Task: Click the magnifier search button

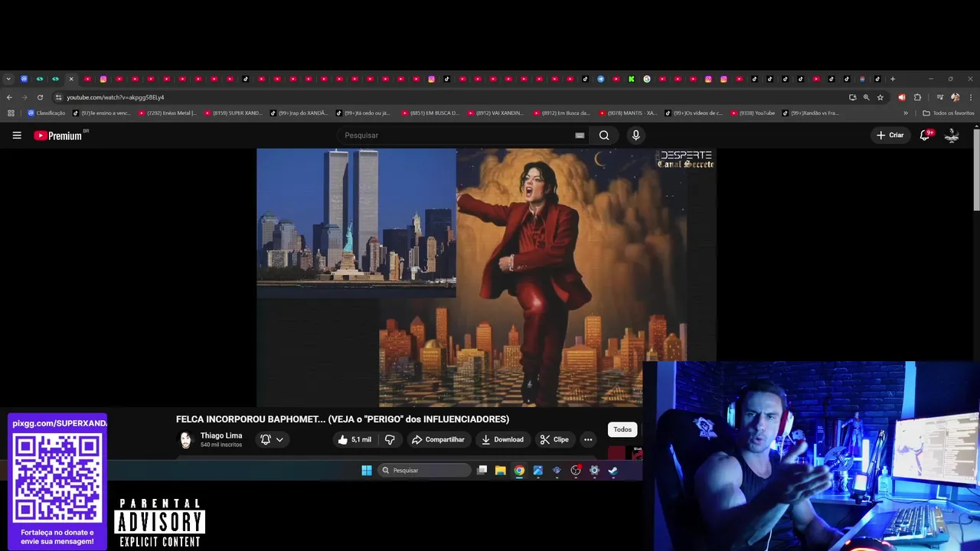Action: pyautogui.click(x=604, y=135)
